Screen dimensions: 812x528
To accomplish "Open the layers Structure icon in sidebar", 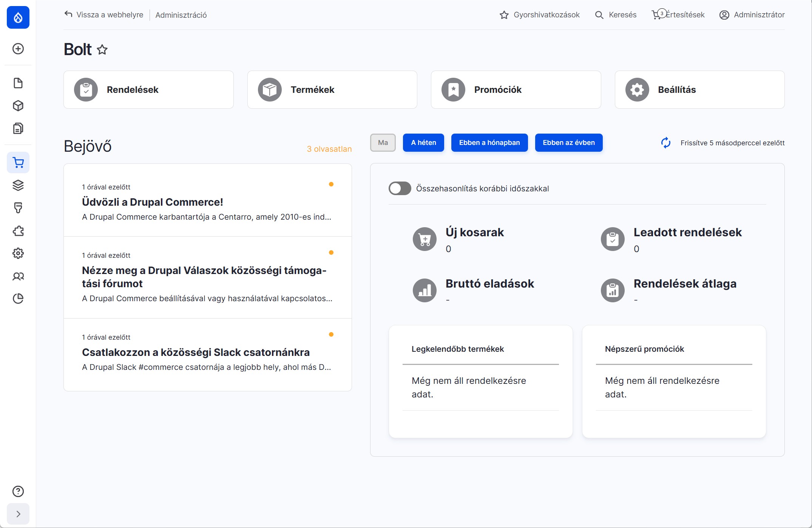I will point(18,185).
